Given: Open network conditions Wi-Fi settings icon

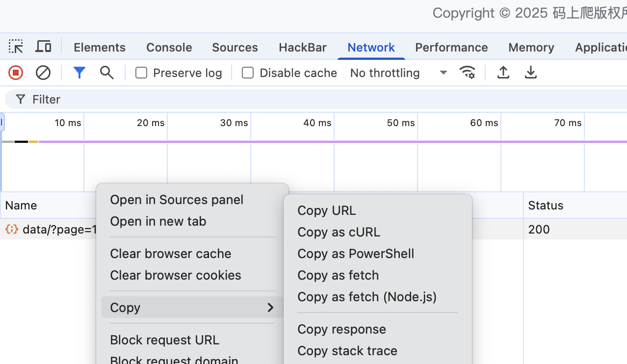Looking at the screenshot, I should (x=467, y=73).
